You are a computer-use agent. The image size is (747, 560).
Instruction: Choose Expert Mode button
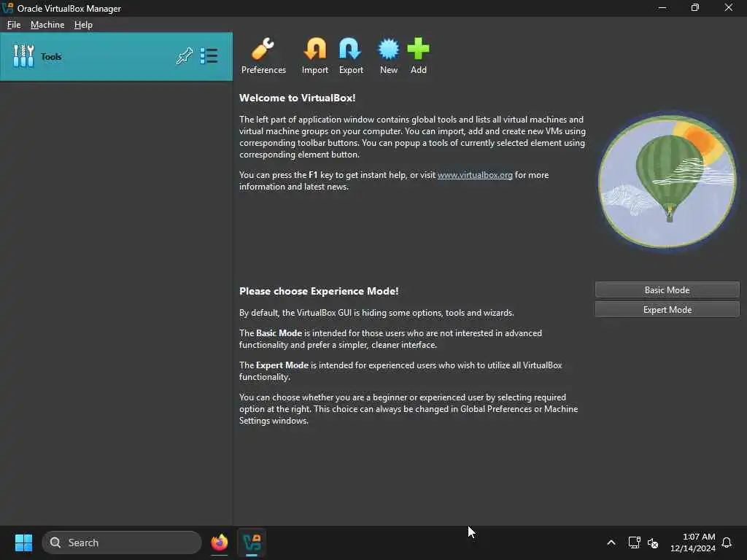pyautogui.click(x=667, y=309)
